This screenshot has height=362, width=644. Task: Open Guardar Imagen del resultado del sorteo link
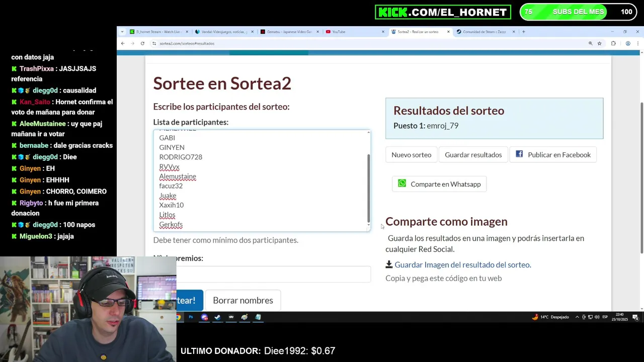[463, 264]
